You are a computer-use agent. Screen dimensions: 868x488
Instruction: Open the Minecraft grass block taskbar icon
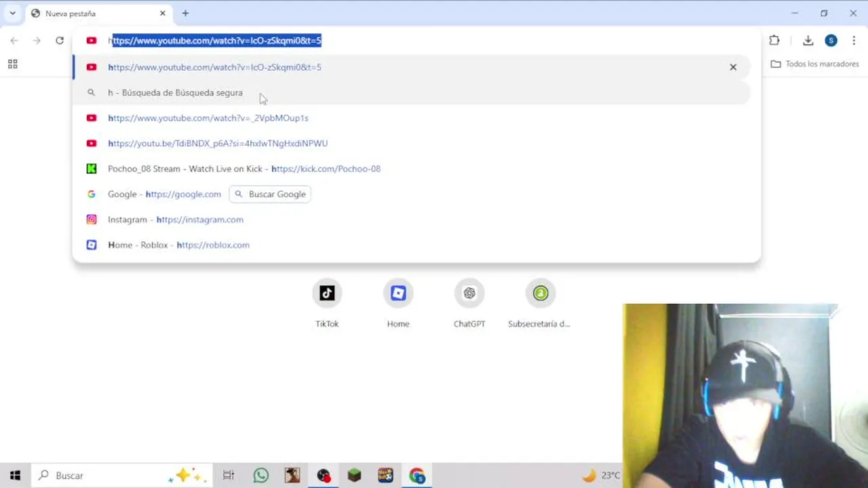tap(355, 476)
